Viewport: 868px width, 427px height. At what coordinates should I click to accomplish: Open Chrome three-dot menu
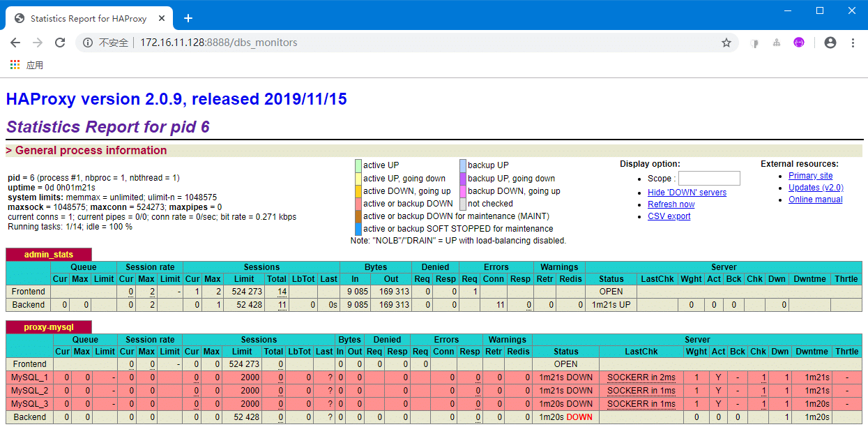pos(853,43)
